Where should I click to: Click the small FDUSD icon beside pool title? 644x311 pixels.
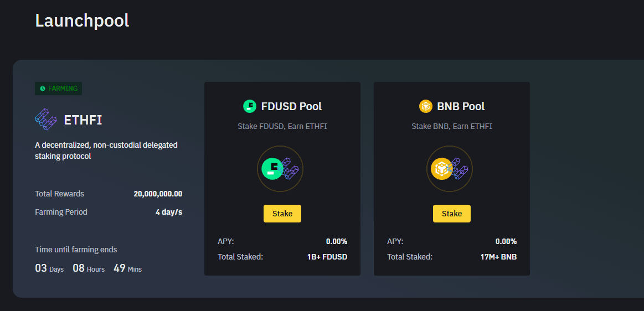[250, 106]
